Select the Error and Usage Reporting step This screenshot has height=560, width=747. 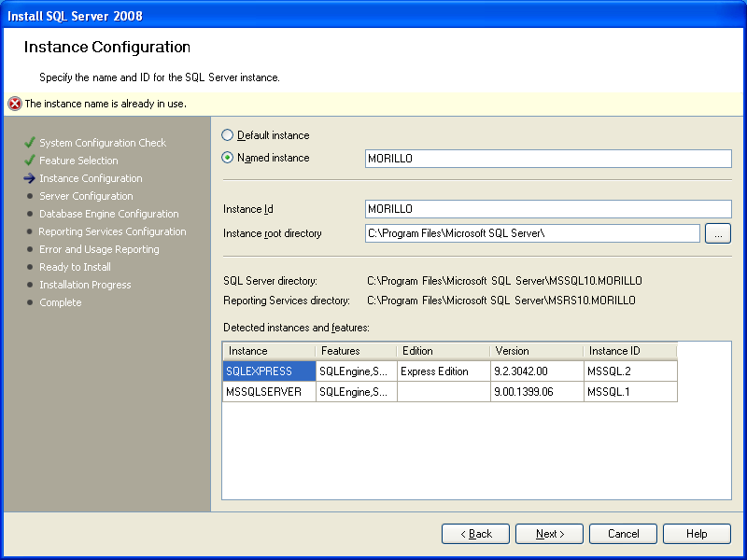pyautogui.click(x=99, y=249)
